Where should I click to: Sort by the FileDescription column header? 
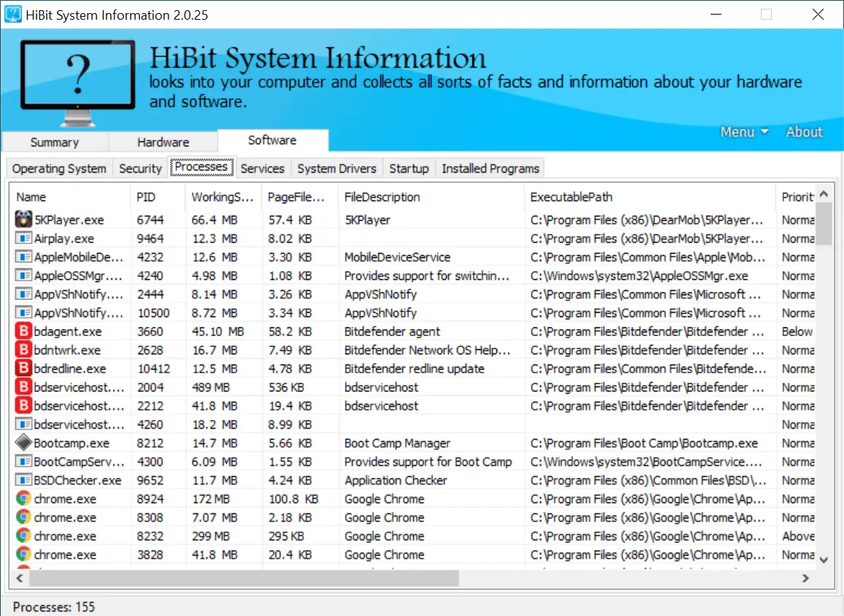[x=431, y=197]
